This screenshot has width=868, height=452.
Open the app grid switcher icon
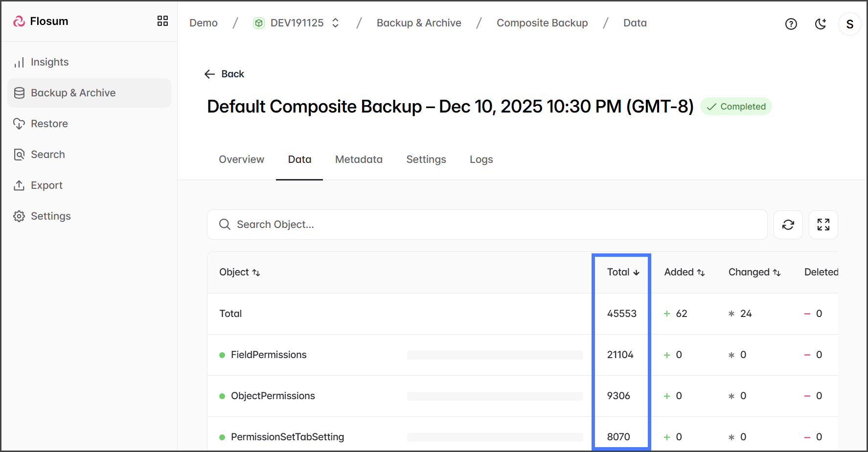click(x=162, y=21)
